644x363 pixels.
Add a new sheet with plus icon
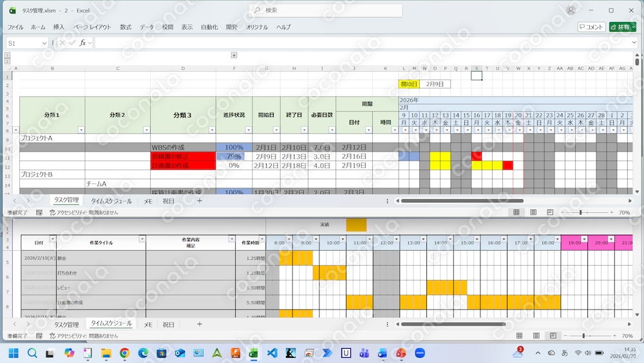200,201
